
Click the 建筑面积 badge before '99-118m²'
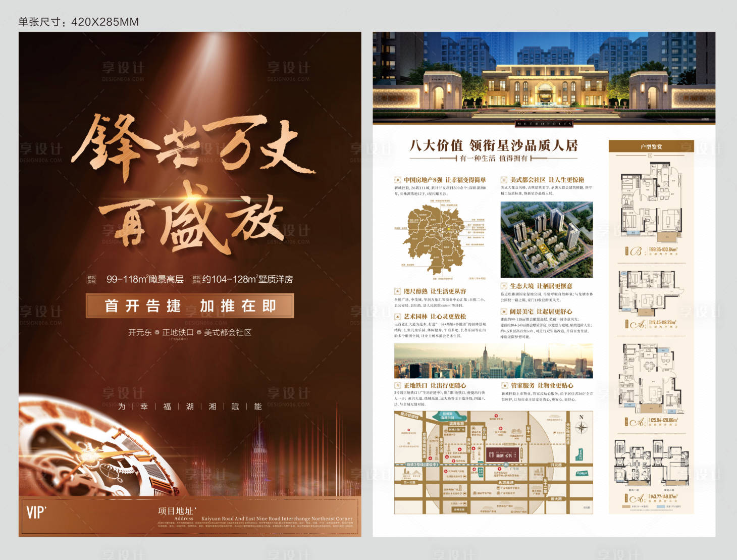tap(91, 279)
